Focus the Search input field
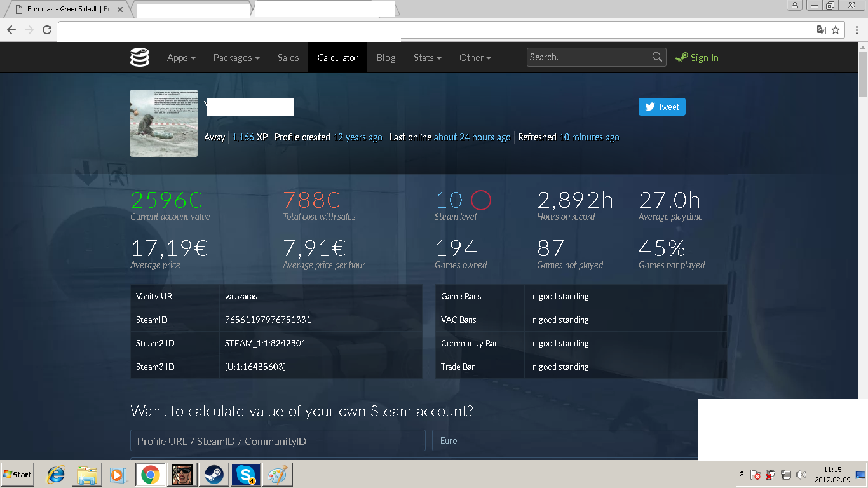 [x=596, y=57]
